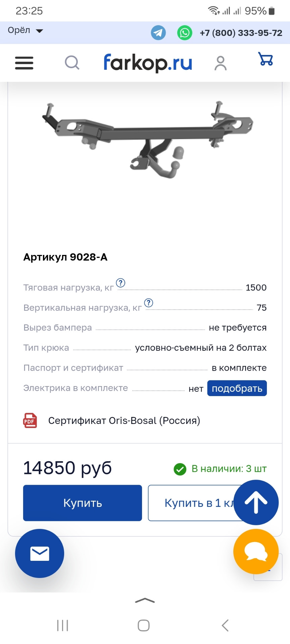
Task: Open the user account profile icon
Action: tap(221, 63)
